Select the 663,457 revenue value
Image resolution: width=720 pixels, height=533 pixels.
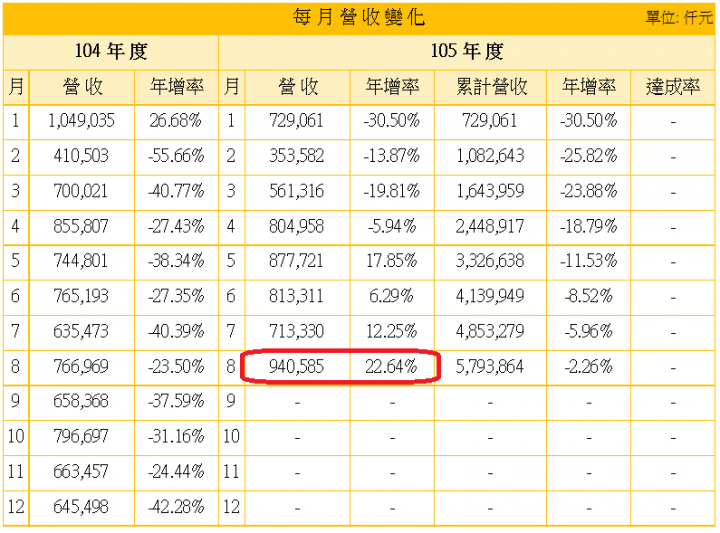tap(81, 472)
